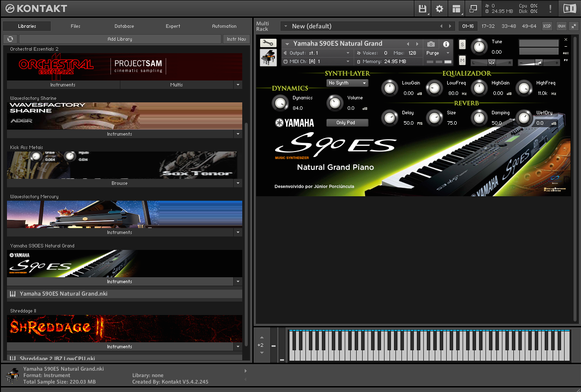Click the reverb WetDry knob

(524, 118)
